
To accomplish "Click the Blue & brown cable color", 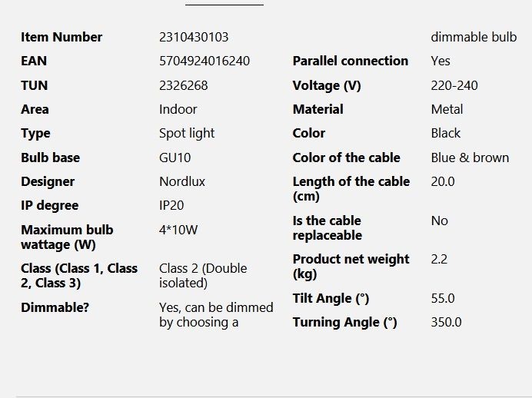I will pyautogui.click(x=470, y=158).
